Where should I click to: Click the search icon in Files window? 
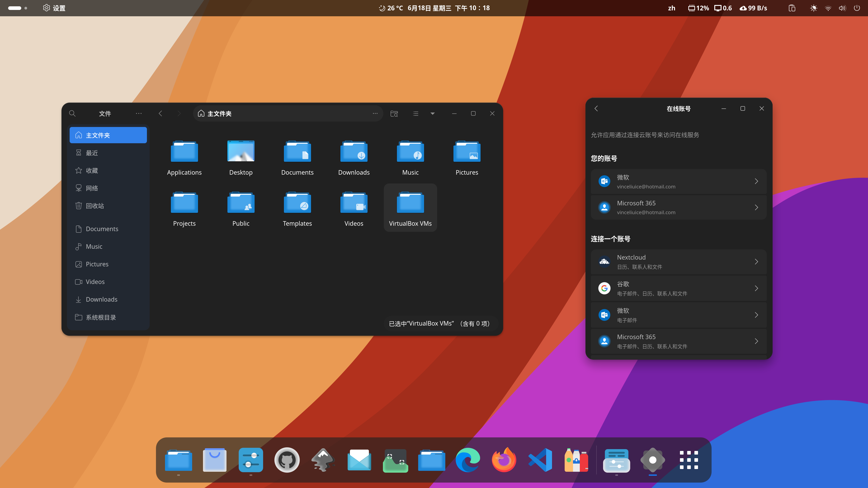72,113
